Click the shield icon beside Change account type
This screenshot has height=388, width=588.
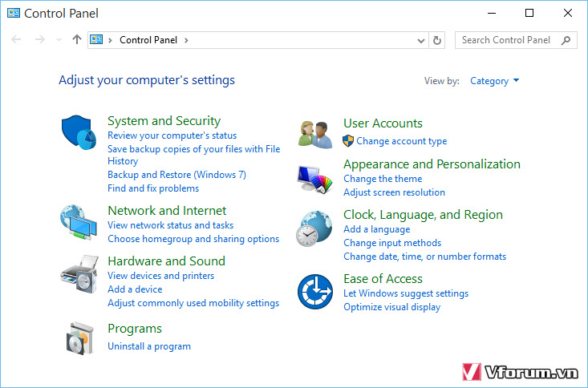click(348, 141)
